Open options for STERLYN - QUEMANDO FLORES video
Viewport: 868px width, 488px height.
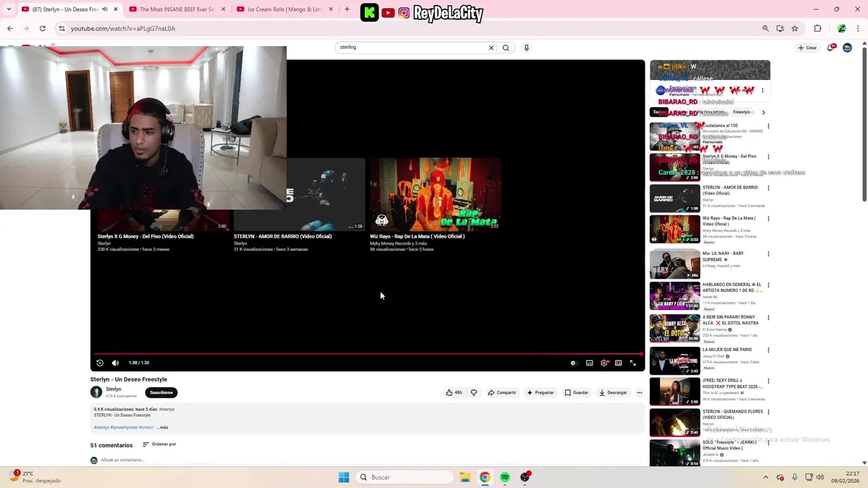coord(768,412)
